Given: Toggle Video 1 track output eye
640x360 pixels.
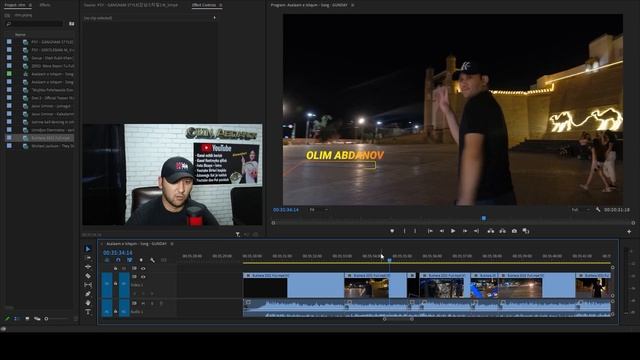Looking at the screenshot, I should point(143,277).
